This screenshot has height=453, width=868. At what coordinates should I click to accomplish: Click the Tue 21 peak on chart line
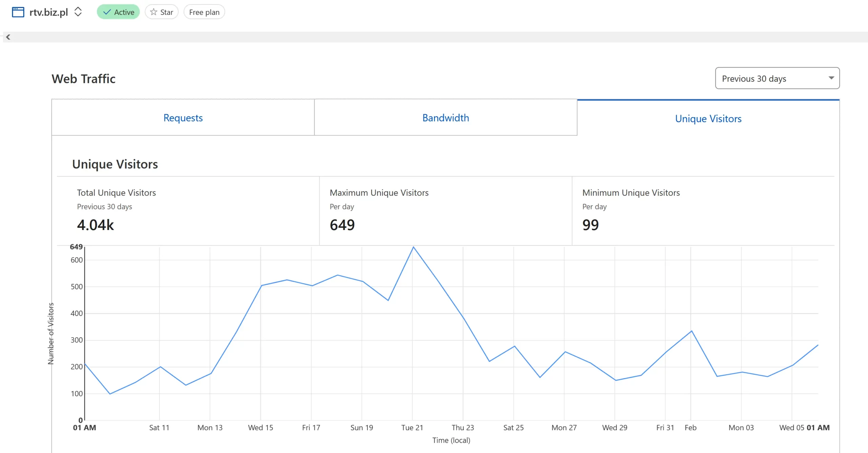point(413,247)
